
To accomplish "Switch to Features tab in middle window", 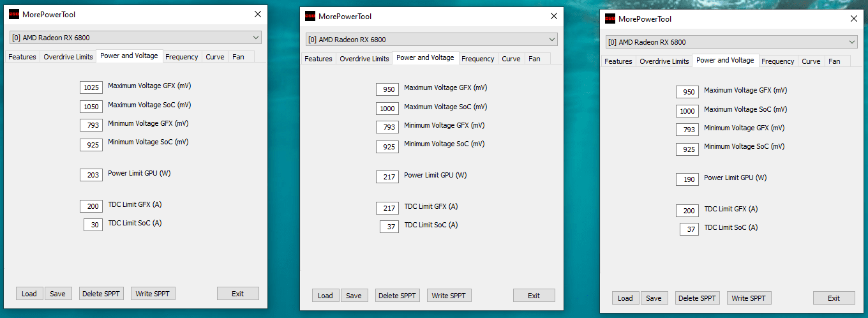I will point(318,59).
